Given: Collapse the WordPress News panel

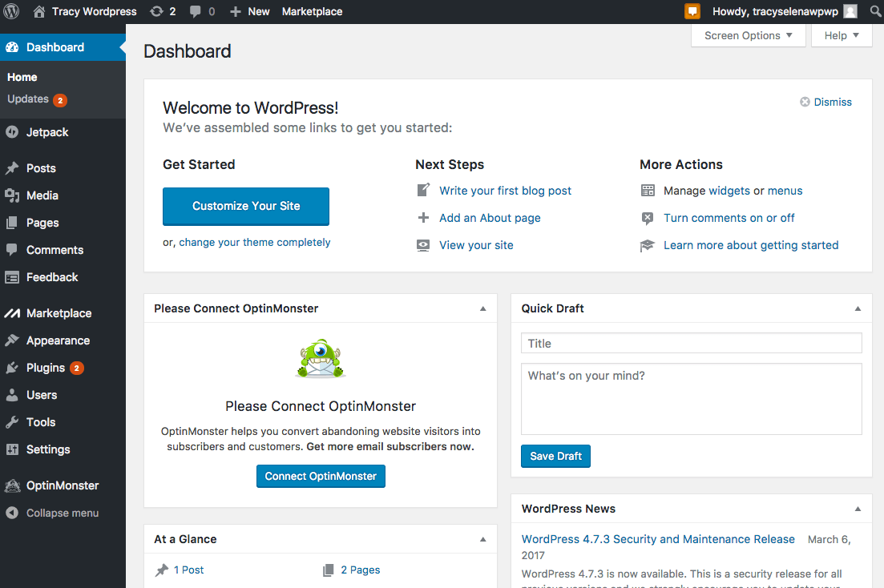Looking at the screenshot, I should click(x=858, y=509).
